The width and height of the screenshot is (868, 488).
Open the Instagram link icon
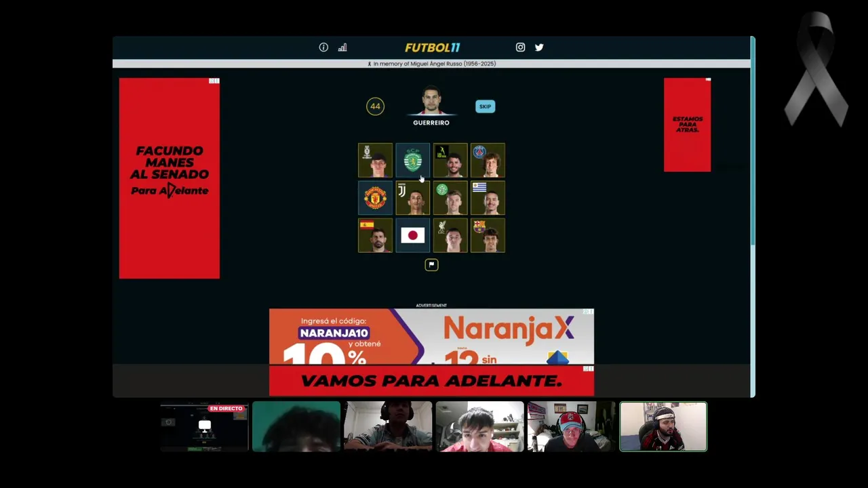coord(520,47)
